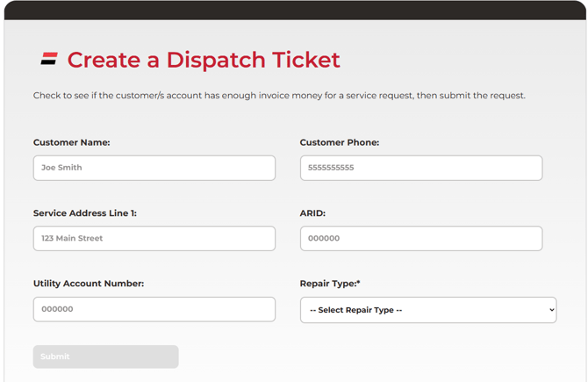Click the Utility Account Number input

[x=154, y=309]
